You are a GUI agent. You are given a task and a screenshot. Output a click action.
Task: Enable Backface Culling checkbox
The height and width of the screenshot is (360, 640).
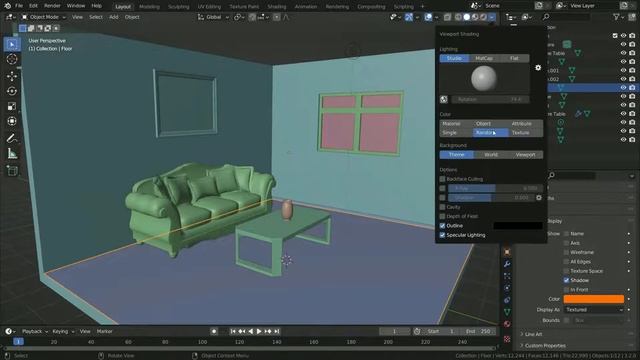(442, 179)
